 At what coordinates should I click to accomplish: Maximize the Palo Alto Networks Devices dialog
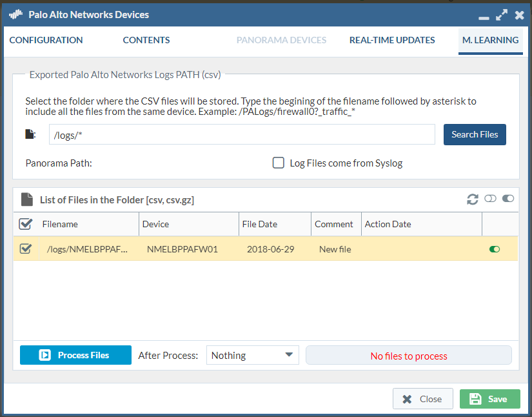point(502,14)
